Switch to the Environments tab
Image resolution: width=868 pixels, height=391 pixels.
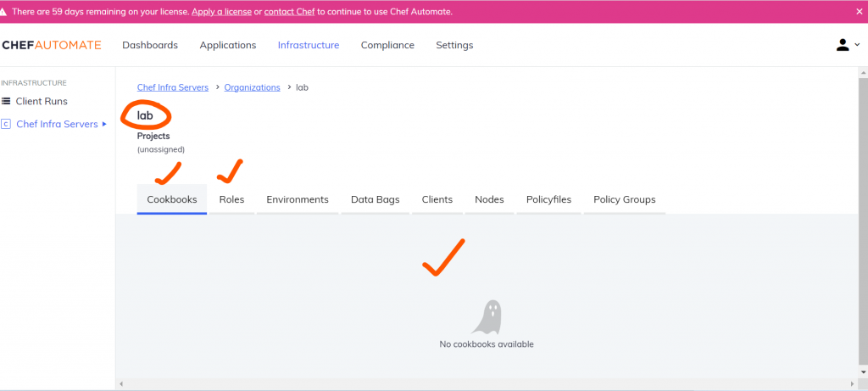pos(297,199)
